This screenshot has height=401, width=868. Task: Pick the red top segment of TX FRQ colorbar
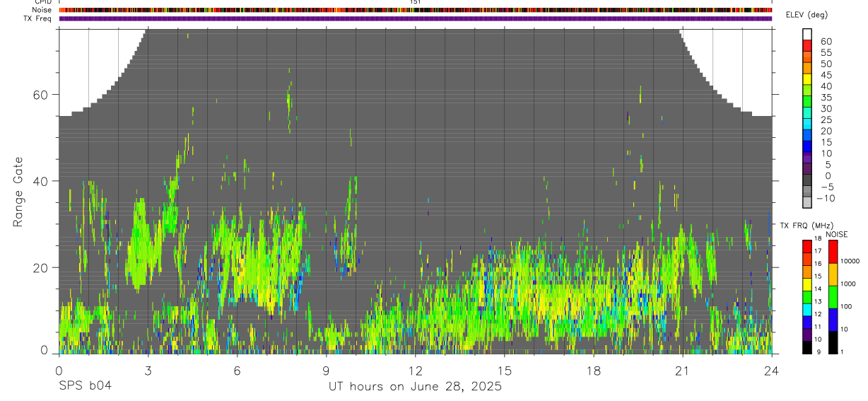click(x=807, y=247)
